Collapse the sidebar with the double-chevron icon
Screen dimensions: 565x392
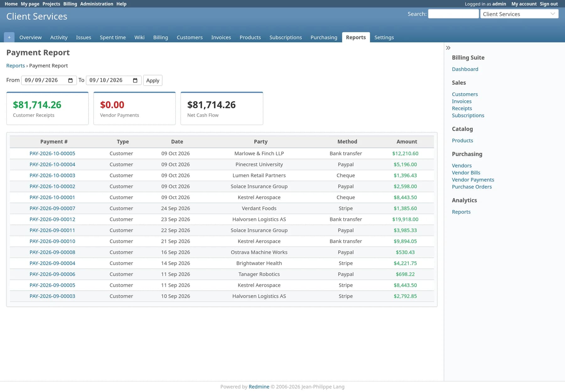[x=448, y=48]
